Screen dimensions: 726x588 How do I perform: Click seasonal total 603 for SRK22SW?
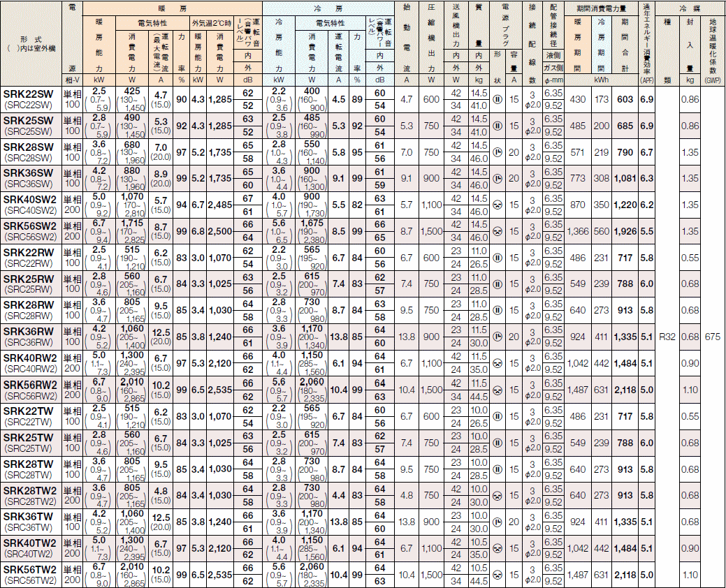tap(625, 99)
